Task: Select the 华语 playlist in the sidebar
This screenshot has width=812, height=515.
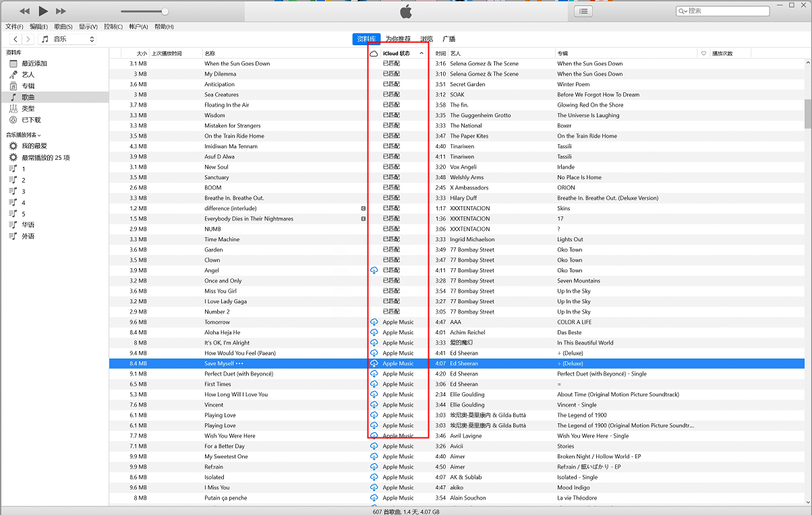Action: pyautogui.click(x=28, y=225)
